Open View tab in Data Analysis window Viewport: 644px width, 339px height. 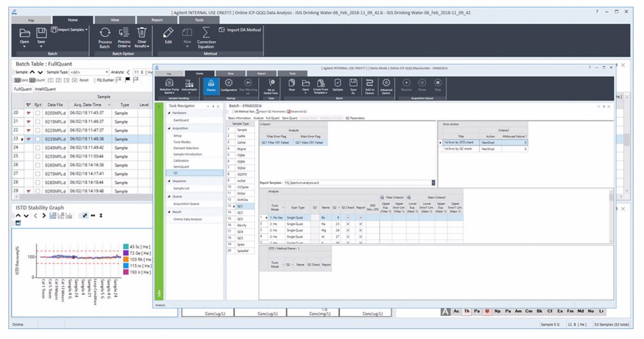115,20
